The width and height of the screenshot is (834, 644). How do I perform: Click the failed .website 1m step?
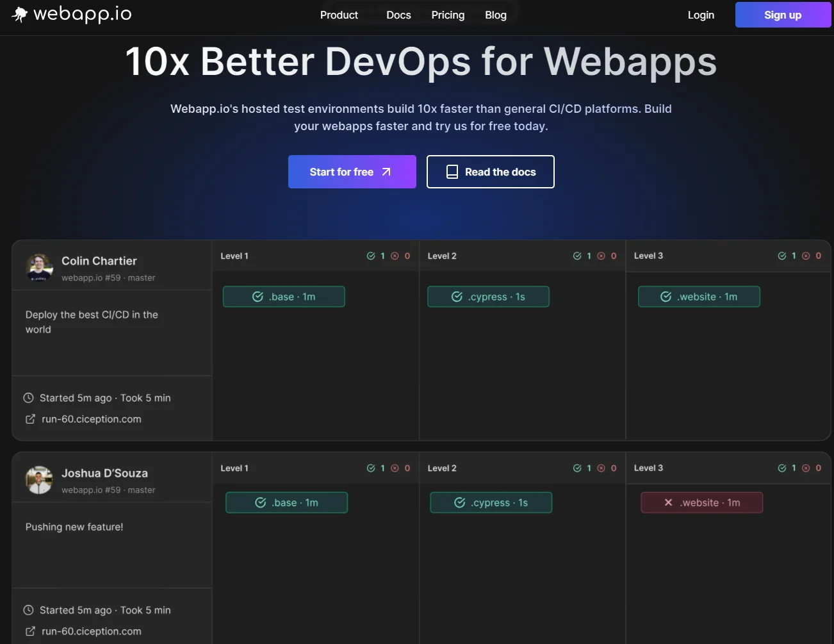pos(701,502)
